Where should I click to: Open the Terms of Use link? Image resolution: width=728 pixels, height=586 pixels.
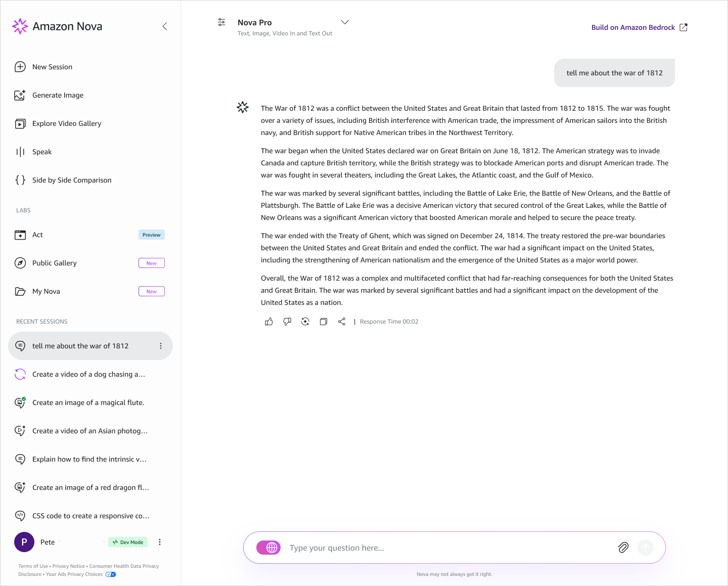pos(33,566)
